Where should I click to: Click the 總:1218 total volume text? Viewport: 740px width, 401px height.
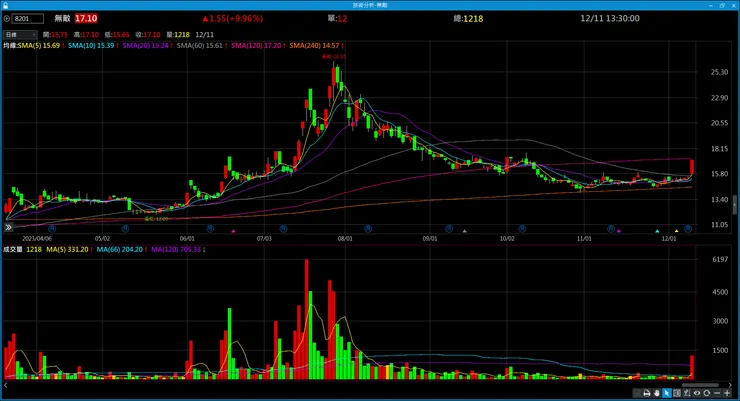pyautogui.click(x=468, y=18)
